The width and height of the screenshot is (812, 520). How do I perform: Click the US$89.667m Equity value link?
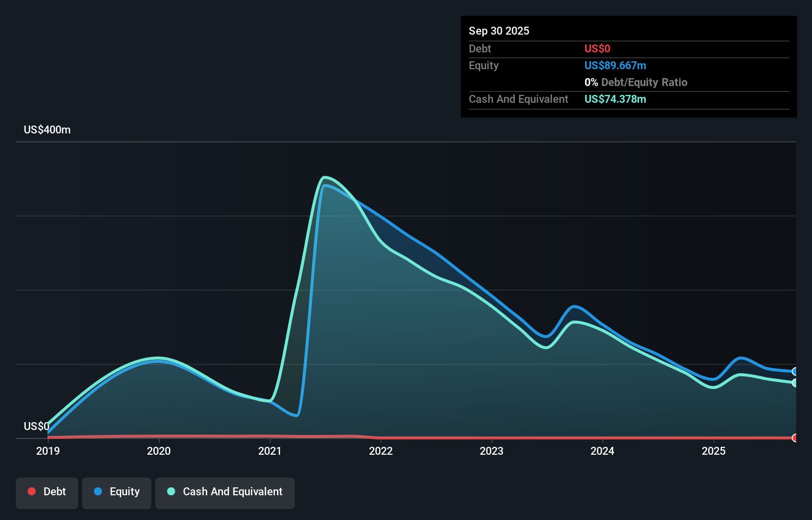pos(615,65)
